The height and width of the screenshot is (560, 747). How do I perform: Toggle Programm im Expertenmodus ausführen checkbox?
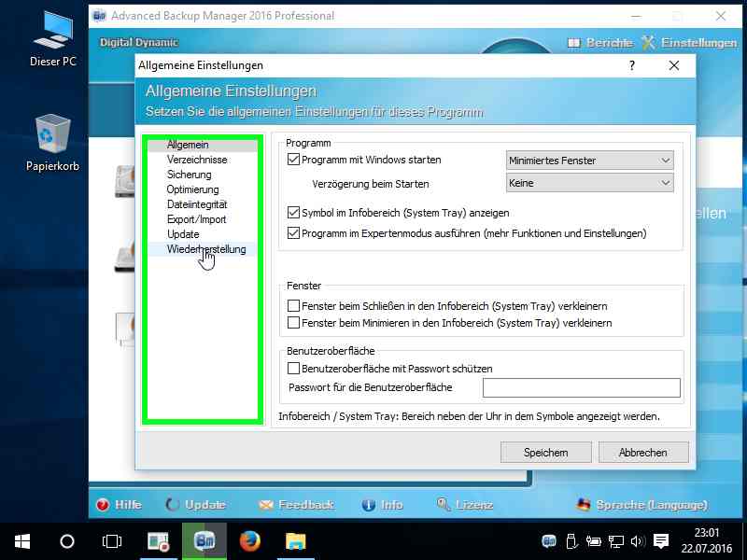[293, 232]
